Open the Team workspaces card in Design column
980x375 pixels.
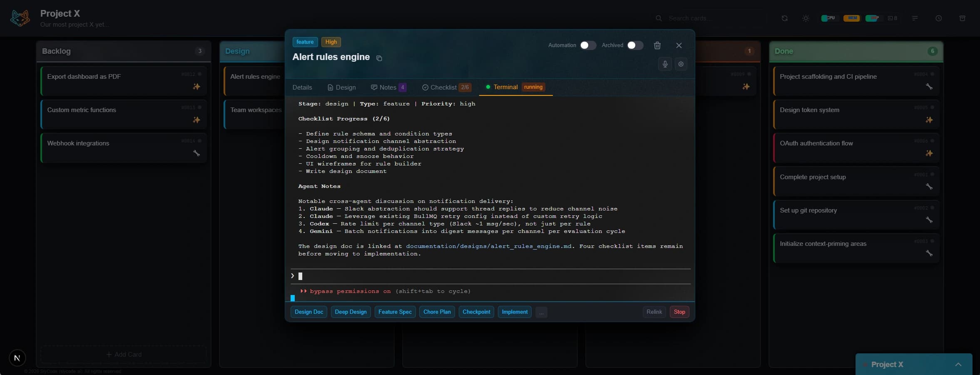[255, 115]
